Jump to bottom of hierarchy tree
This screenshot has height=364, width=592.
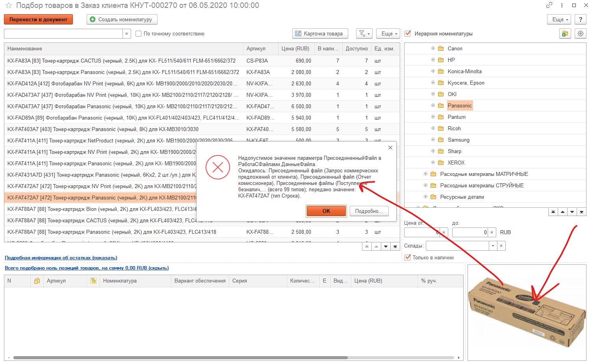(x=581, y=212)
